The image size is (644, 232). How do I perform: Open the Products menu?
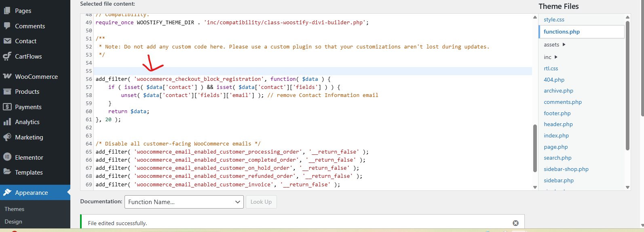[27, 92]
